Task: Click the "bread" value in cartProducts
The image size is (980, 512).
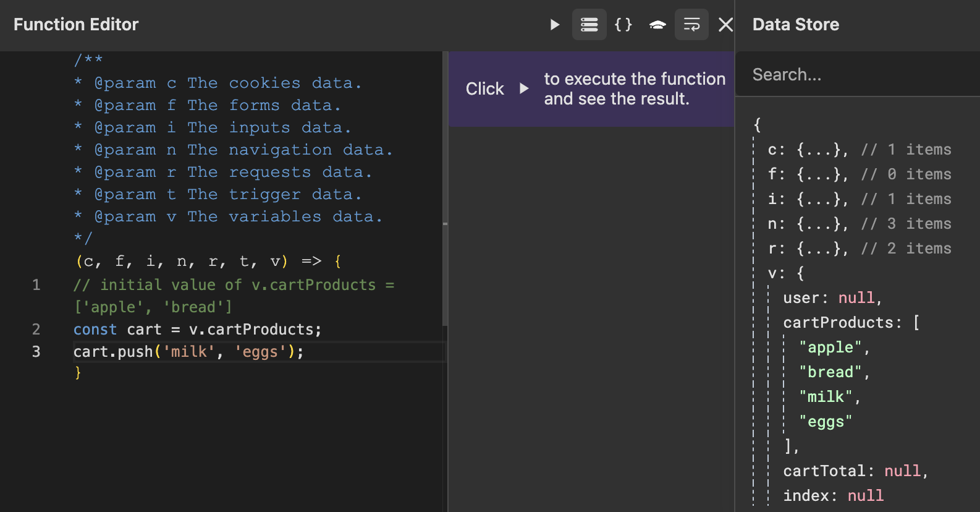Action: [830, 372]
